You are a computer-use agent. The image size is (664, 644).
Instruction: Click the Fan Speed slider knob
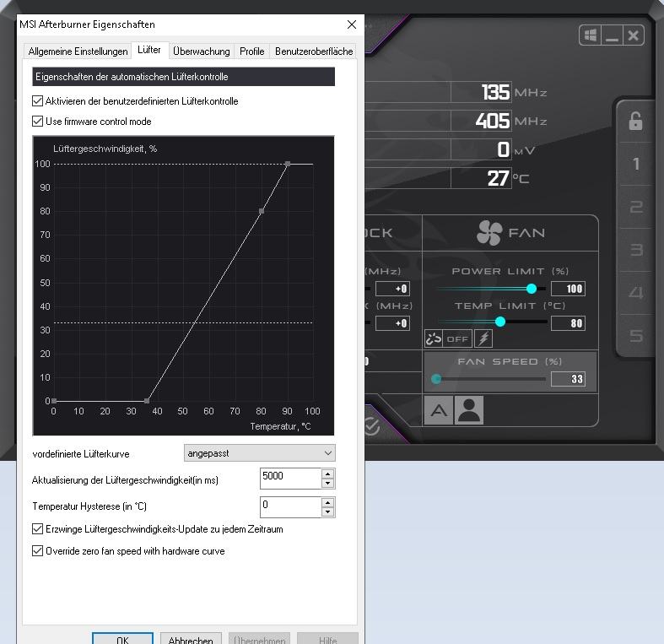(435, 379)
